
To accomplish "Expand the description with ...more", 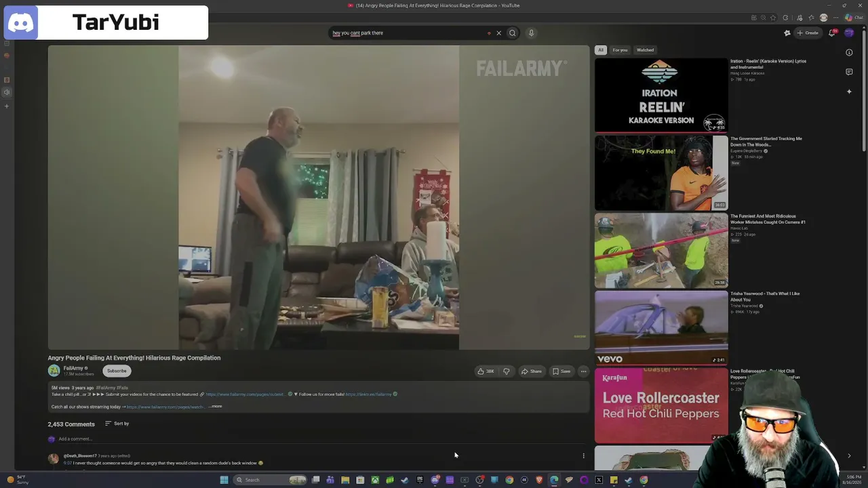I will [216, 407].
